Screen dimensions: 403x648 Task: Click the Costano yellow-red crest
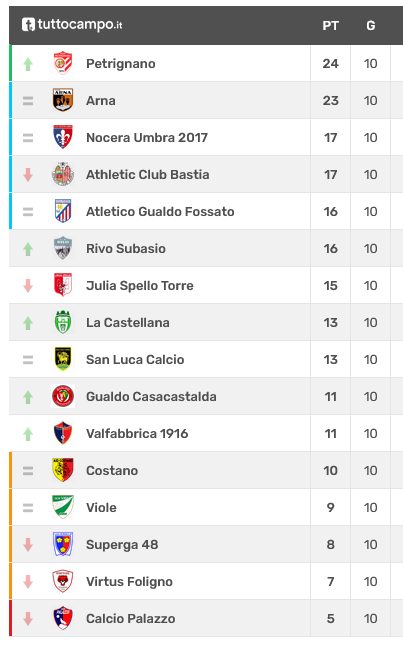(x=63, y=470)
